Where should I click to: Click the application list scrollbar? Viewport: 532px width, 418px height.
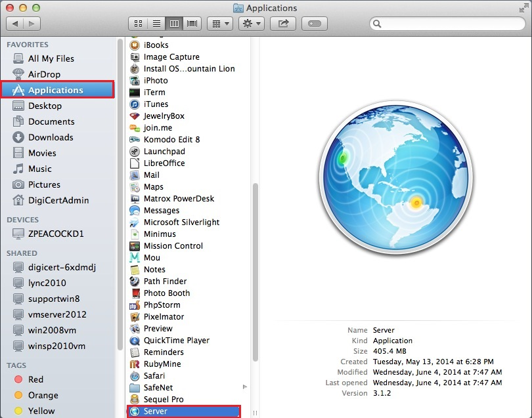[255, 272]
